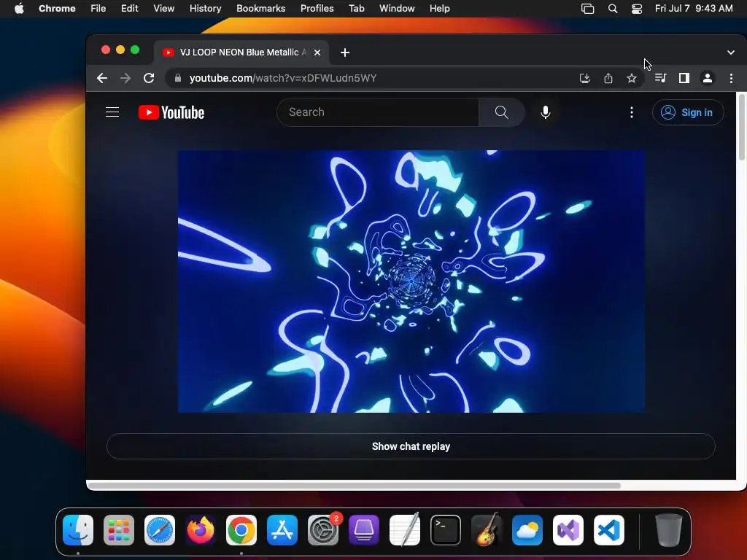Screen dimensions: 747x560
Task: Launch Safari from the Dock
Action: click(x=160, y=530)
